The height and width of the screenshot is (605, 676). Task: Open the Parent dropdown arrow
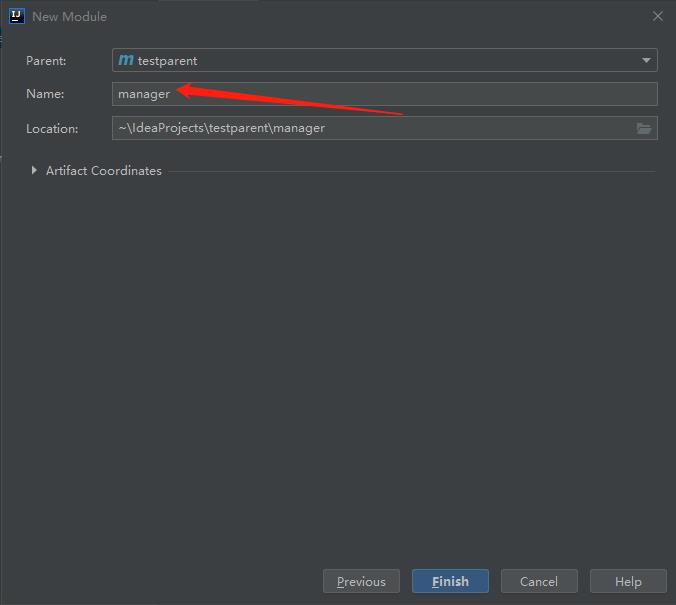coord(646,60)
